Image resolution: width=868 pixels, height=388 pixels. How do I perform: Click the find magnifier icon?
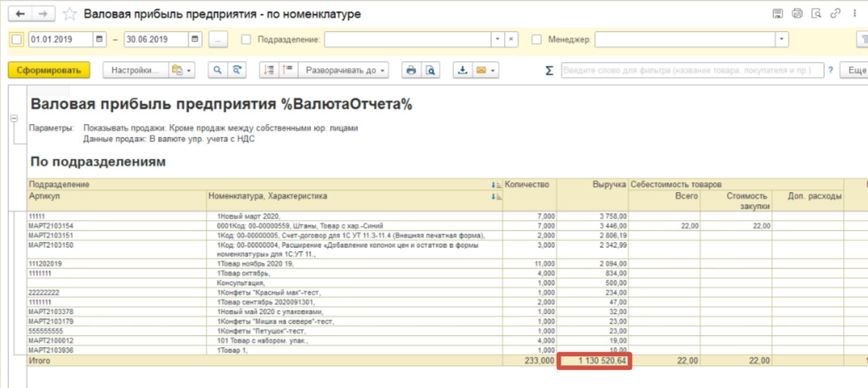click(217, 70)
